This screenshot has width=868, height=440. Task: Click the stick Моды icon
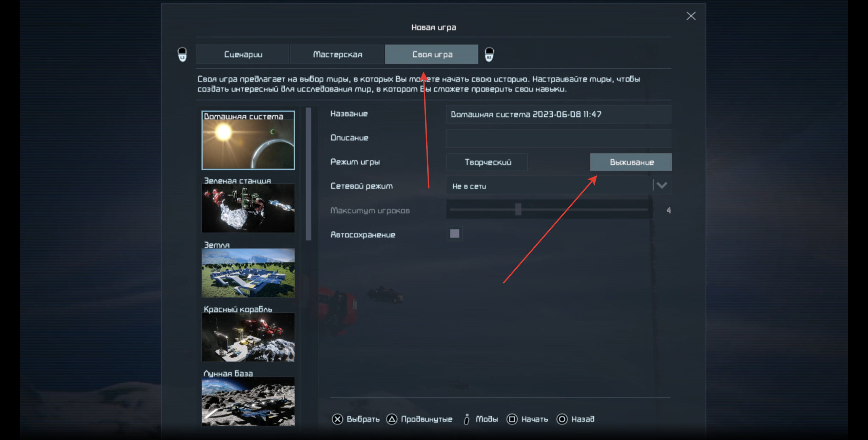point(467,419)
